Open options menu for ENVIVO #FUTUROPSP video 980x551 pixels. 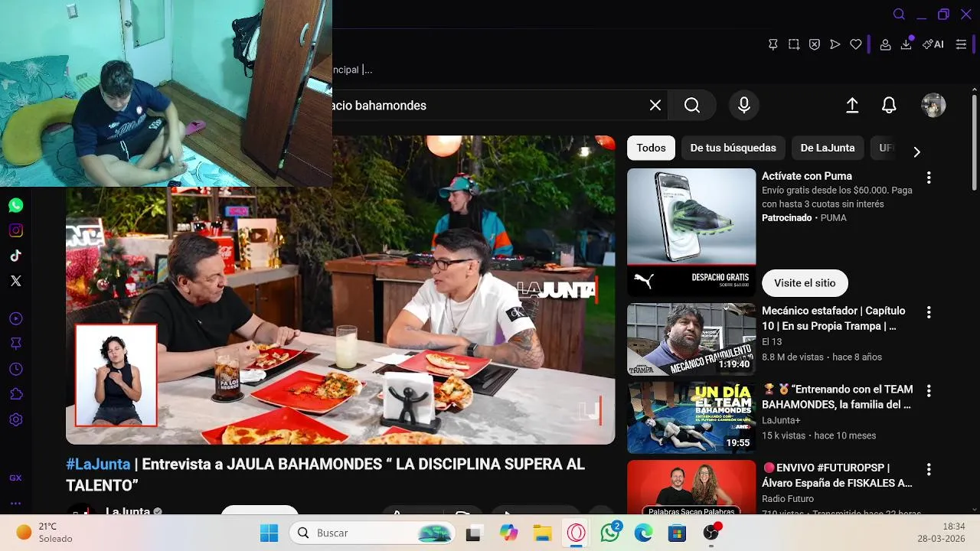(x=929, y=469)
